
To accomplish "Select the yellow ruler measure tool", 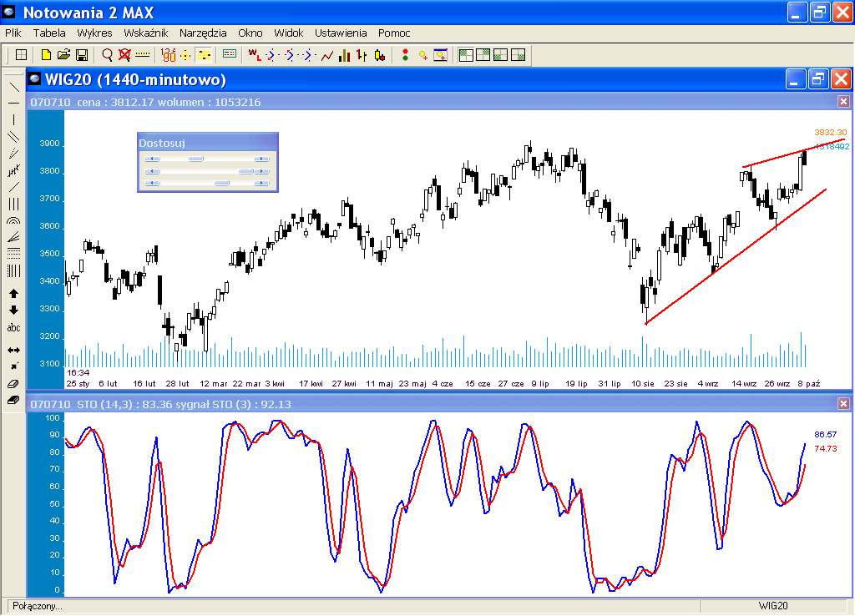I will click(142, 55).
